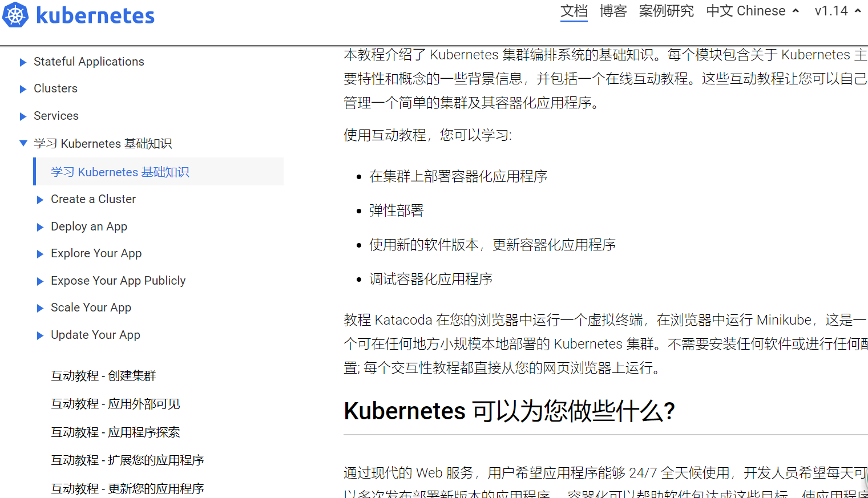Open highlighted 学习 Kubernetes 基础知识 page link
Screen dimensions: 868x498
tap(120, 172)
